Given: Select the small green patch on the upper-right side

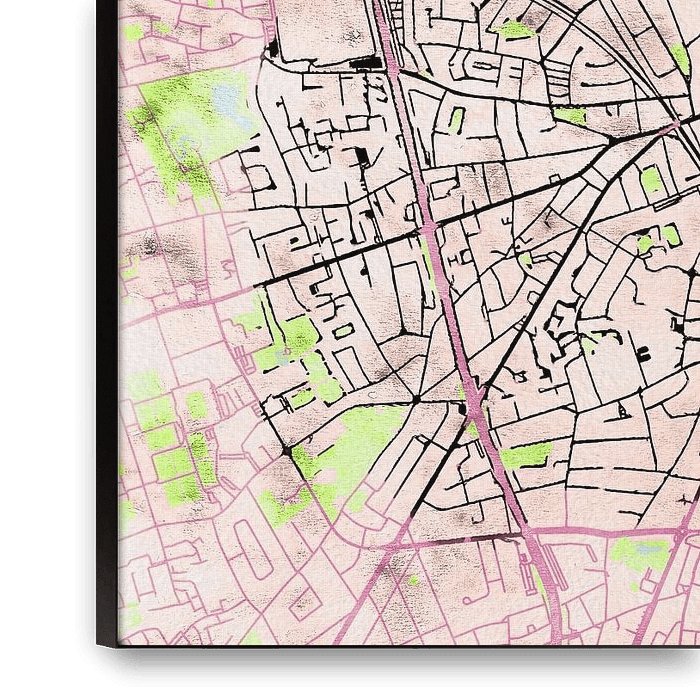Looking at the screenshot, I should pyautogui.click(x=651, y=180).
